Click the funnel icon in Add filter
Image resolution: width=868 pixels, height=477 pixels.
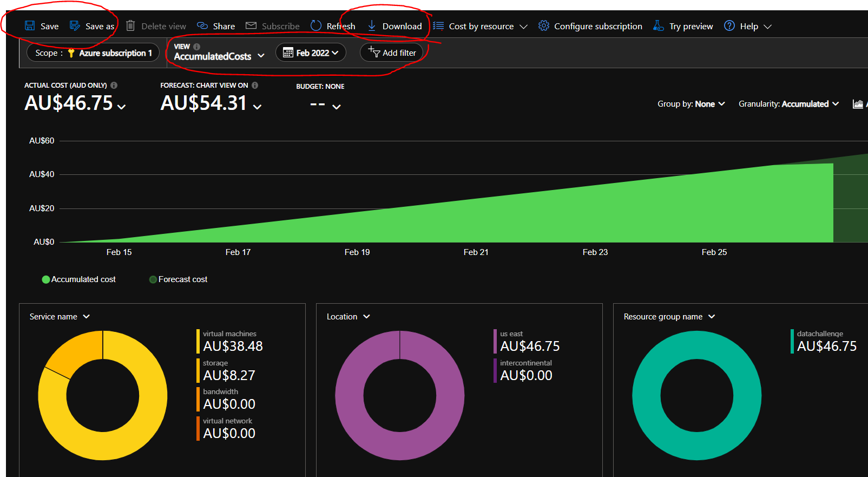point(374,52)
